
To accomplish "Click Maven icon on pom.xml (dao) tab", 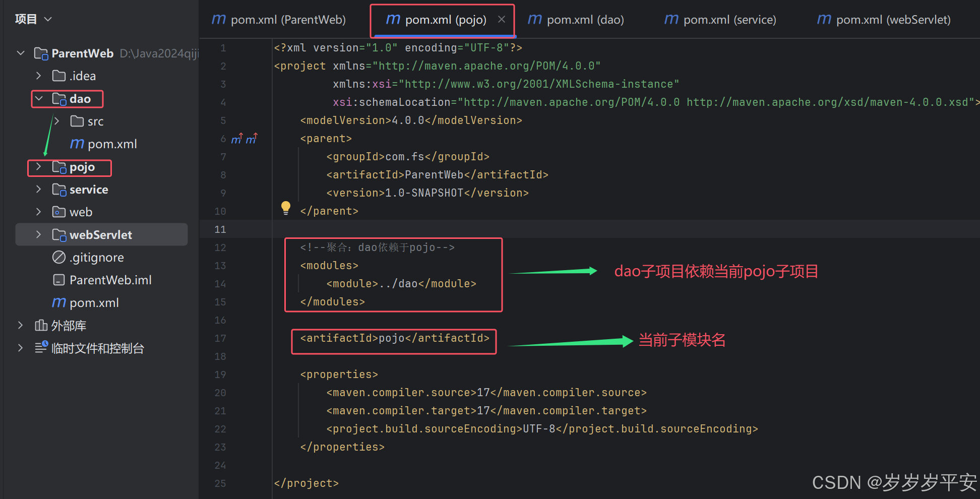I will pos(535,19).
